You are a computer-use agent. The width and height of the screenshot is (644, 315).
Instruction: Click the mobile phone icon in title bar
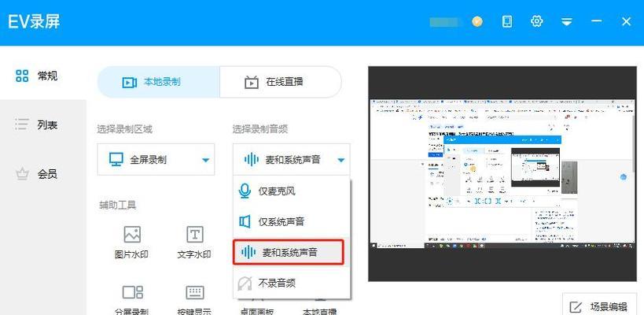507,21
